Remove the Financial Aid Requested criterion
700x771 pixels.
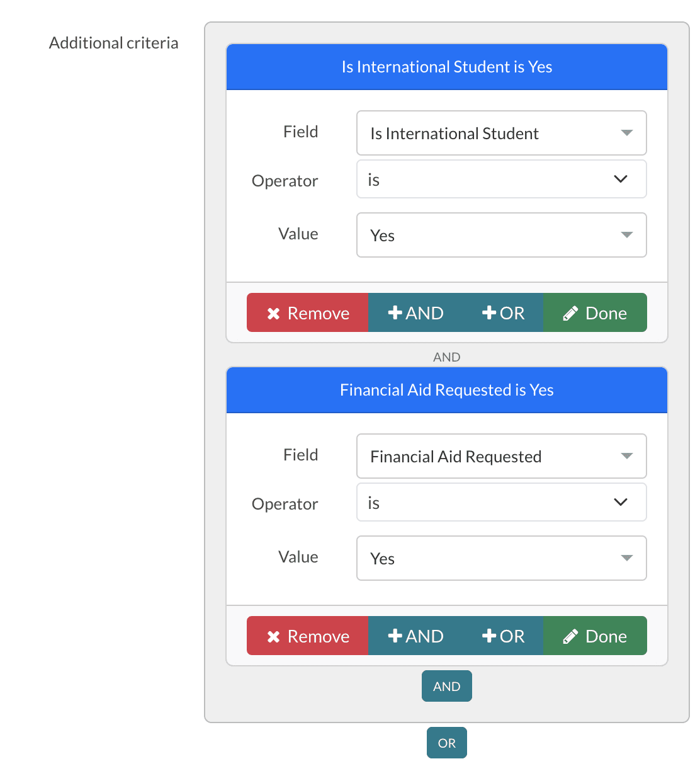click(308, 636)
